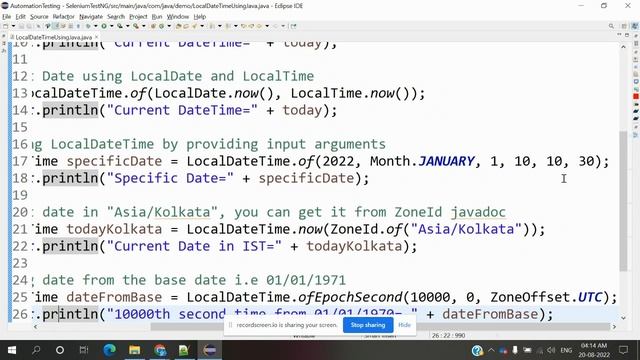Click the Stop sharing button
The width and height of the screenshot is (640, 360).
coord(368,325)
